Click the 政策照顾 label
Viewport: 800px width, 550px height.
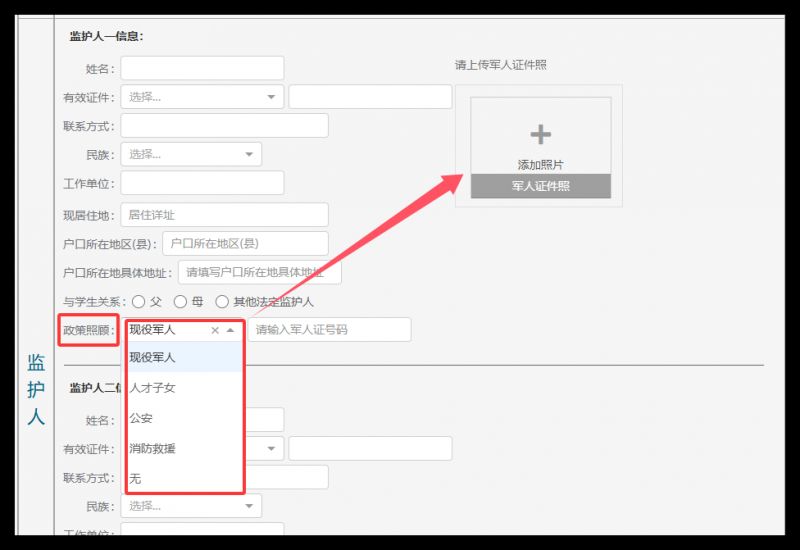[89, 331]
